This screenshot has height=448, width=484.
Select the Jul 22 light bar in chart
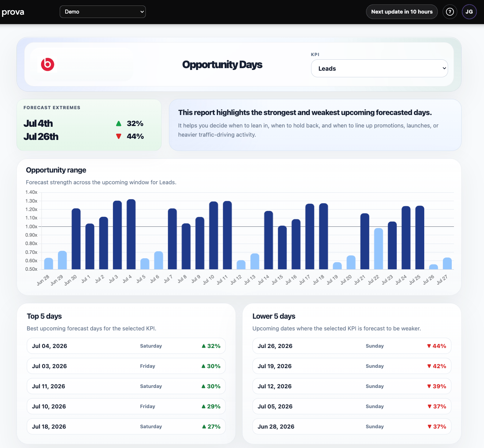pos(379,249)
